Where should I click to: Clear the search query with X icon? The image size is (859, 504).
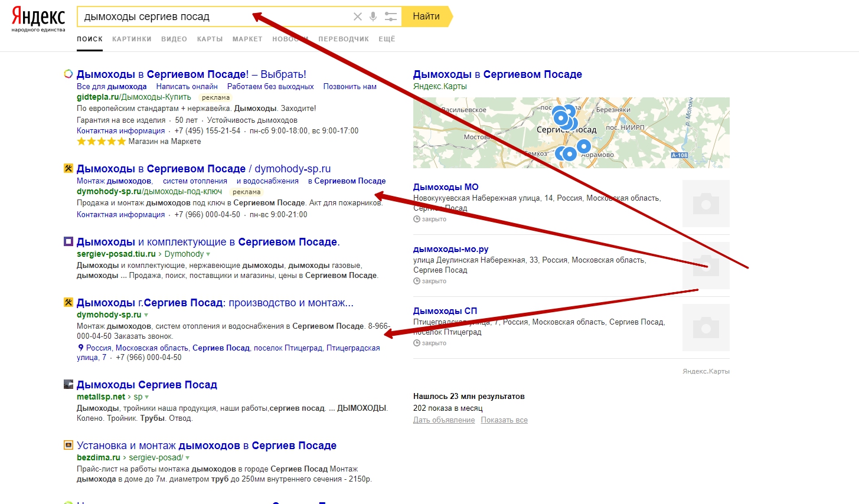(x=358, y=17)
